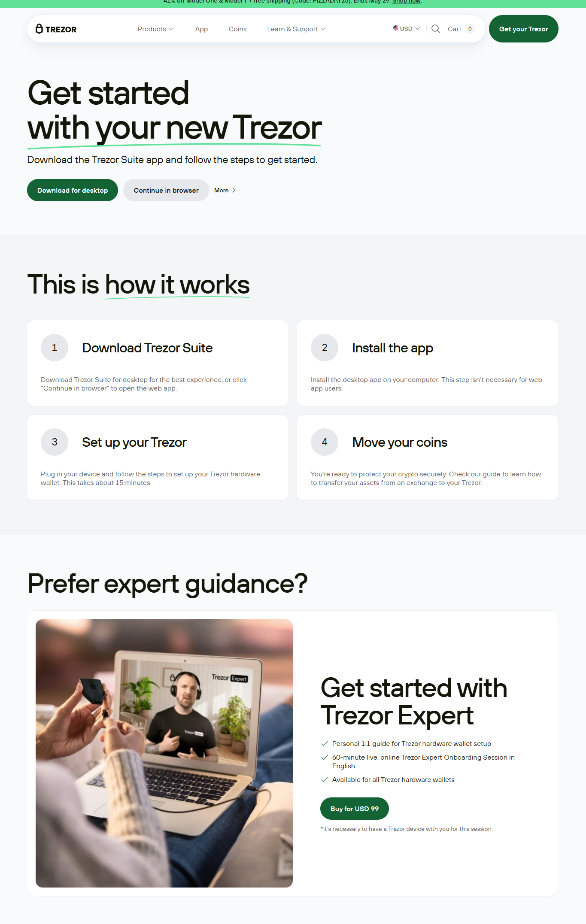The image size is (586, 924).
Task: Click Get your Trezor button
Action: 523,29
